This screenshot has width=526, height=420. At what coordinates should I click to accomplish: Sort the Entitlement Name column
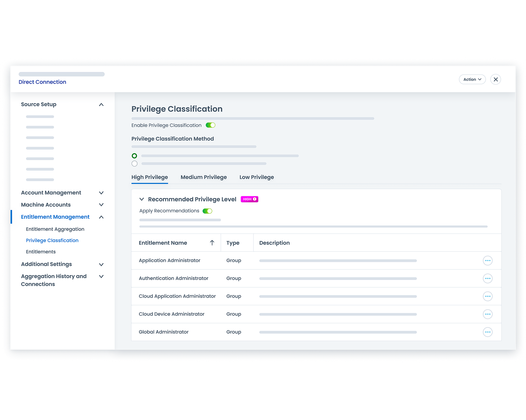tap(212, 243)
